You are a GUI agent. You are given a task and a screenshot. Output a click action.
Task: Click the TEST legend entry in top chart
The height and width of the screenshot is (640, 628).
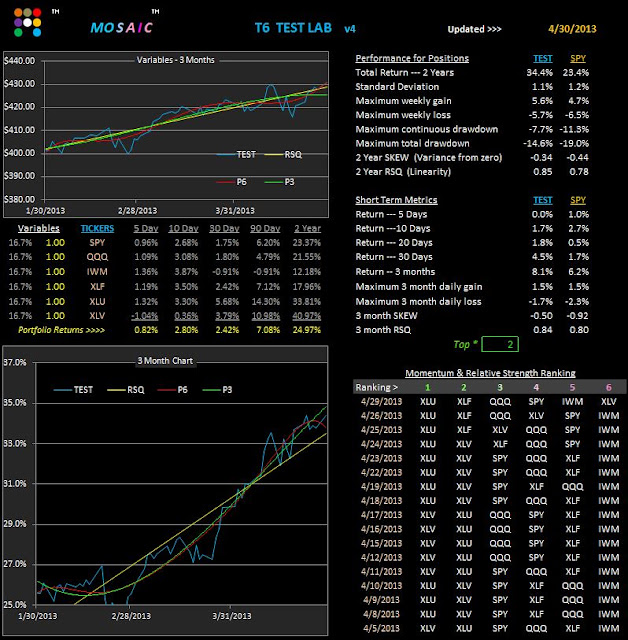tap(237, 155)
